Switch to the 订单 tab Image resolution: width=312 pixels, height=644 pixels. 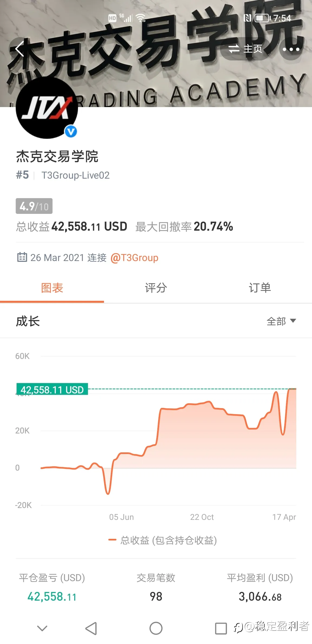coord(260,288)
